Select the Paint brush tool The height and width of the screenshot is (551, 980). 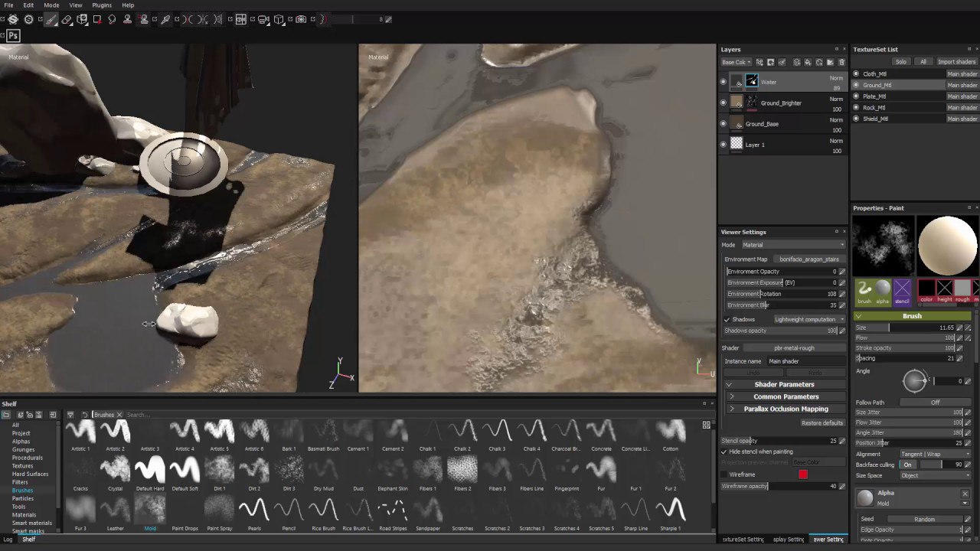pyautogui.click(x=51, y=19)
